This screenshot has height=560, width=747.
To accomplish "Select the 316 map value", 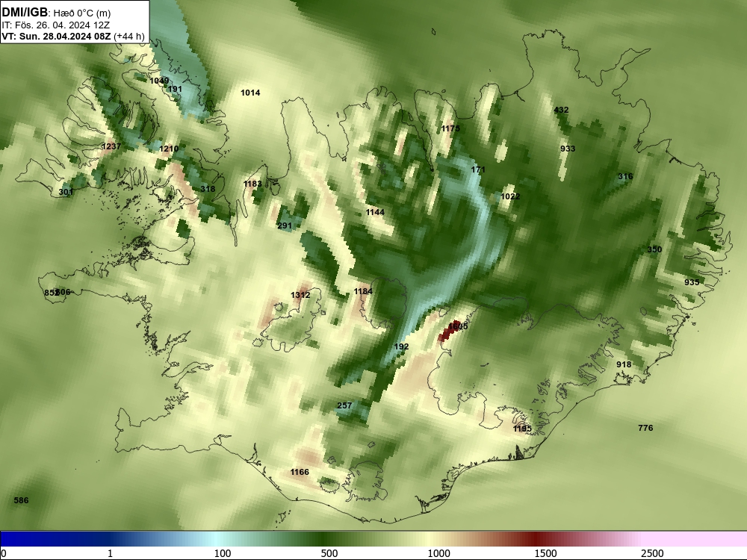I will point(625,177).
